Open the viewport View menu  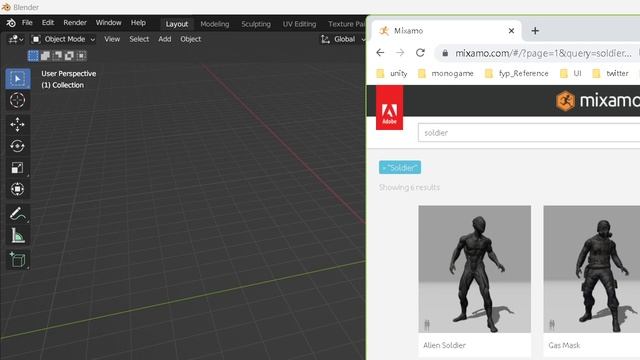tap(112, 39)
